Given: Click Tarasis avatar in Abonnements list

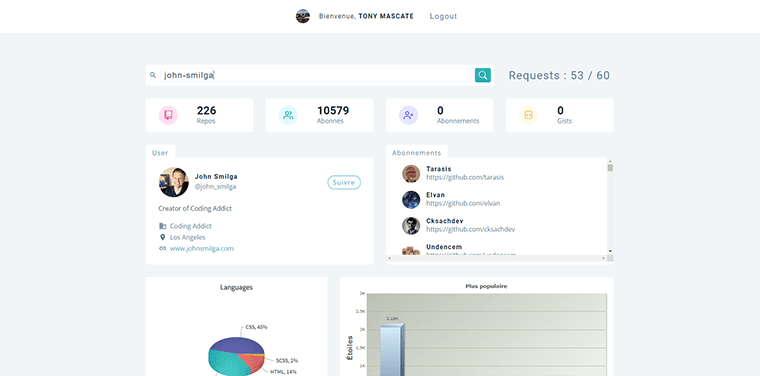Looking at the screenshot, I should click(x=411, y=173).
